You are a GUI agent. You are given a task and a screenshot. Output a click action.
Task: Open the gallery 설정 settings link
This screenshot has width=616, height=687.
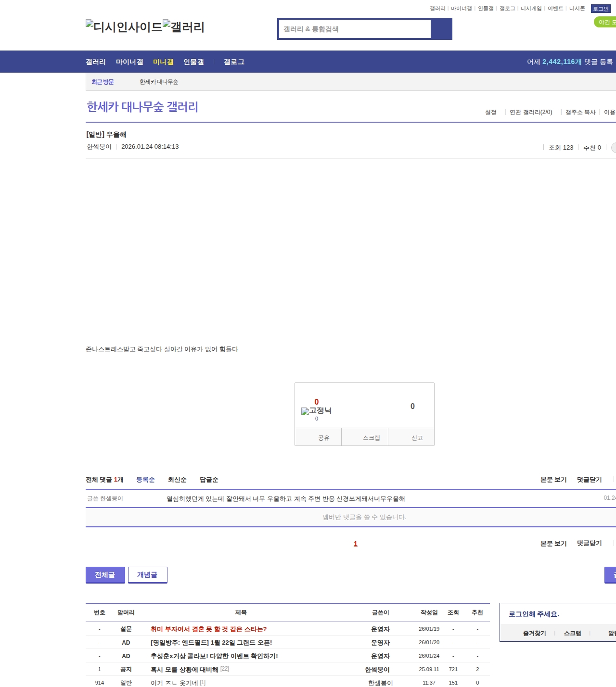(x=490, y=112)
